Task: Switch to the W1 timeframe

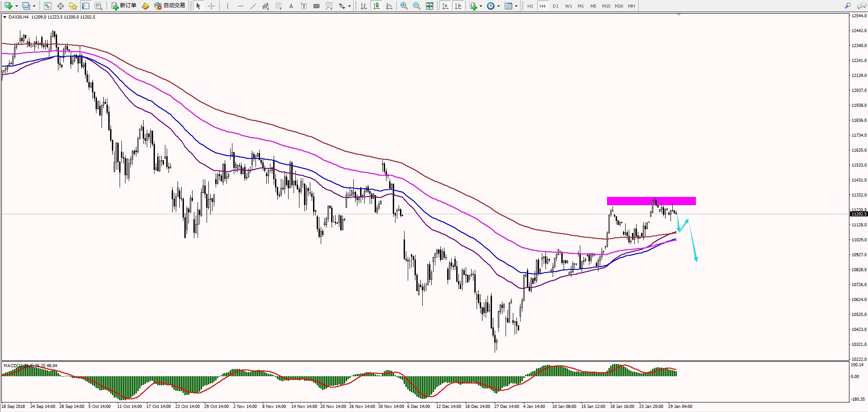Action: pyautogui.click(x=568, y=6)
